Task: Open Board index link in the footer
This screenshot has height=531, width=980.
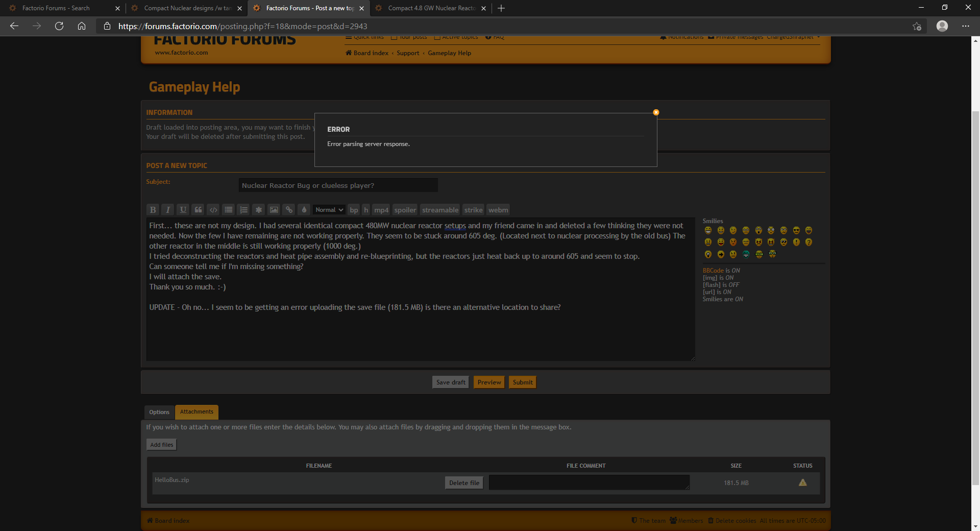Action: (168, 521)
